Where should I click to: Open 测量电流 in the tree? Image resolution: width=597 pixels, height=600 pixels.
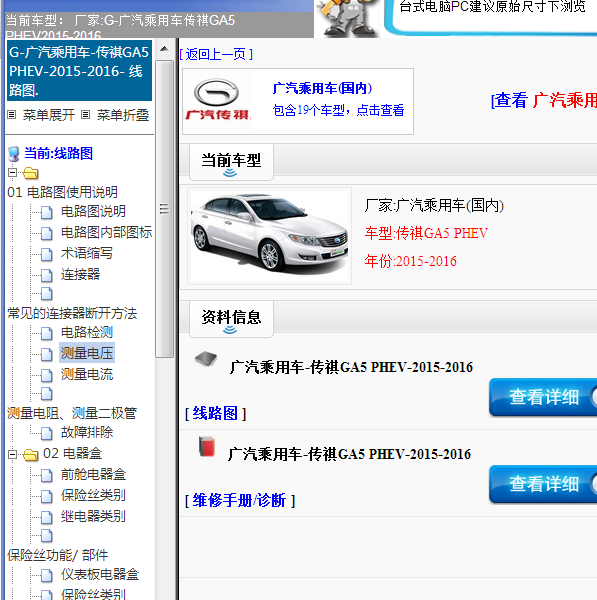point(87,374)
